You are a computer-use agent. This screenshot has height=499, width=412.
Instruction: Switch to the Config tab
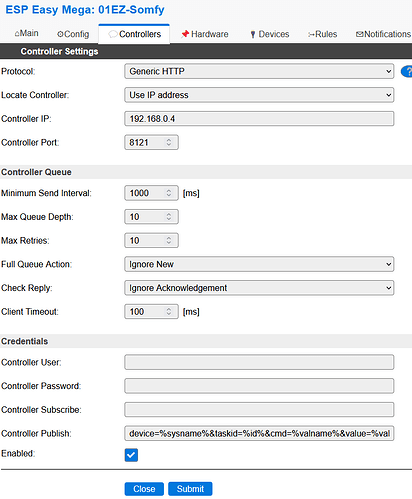tap(73, 34)
